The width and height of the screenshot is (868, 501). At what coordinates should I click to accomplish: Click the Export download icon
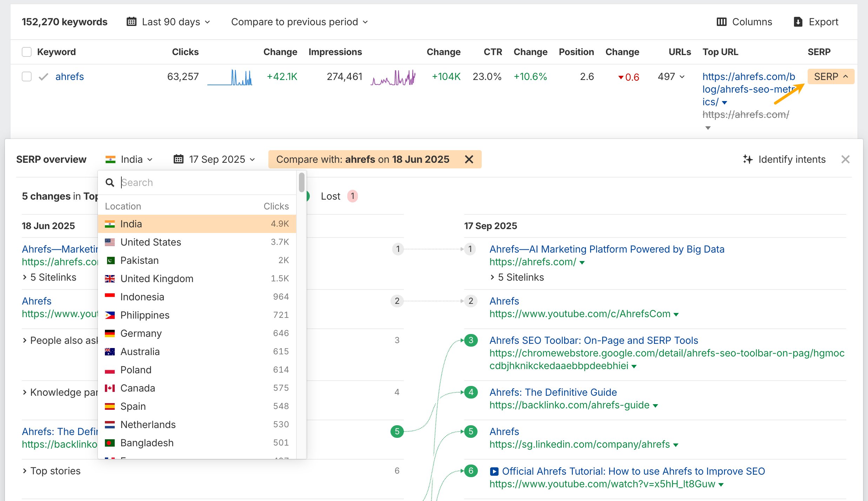pyautogui.click(x=798, y=22)
